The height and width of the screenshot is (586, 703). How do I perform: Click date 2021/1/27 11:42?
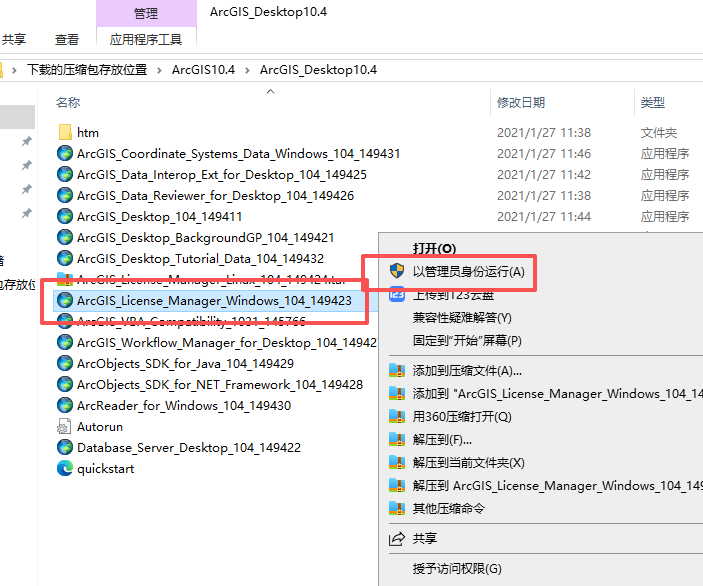(x=544, y=174)
